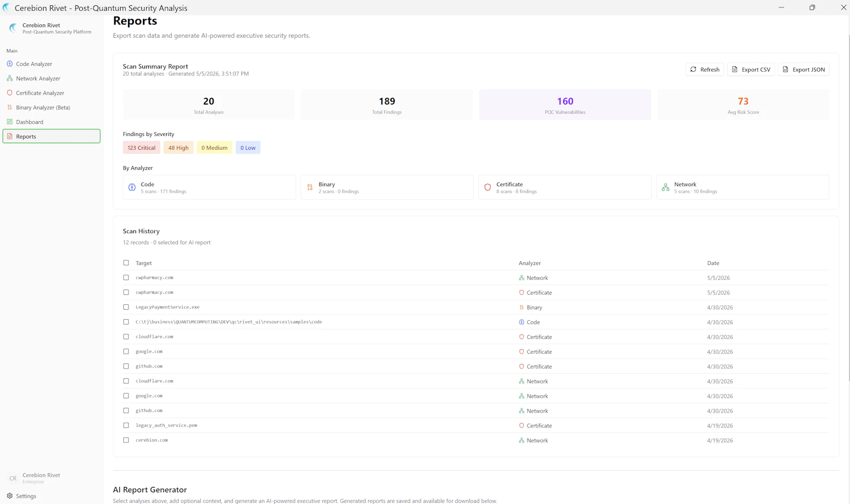The height and width of the screenshot is (504, 850).
Task: Click the Binary Analyzer sidebar icon
Action: pyautogui.click(x=10, y=107)
